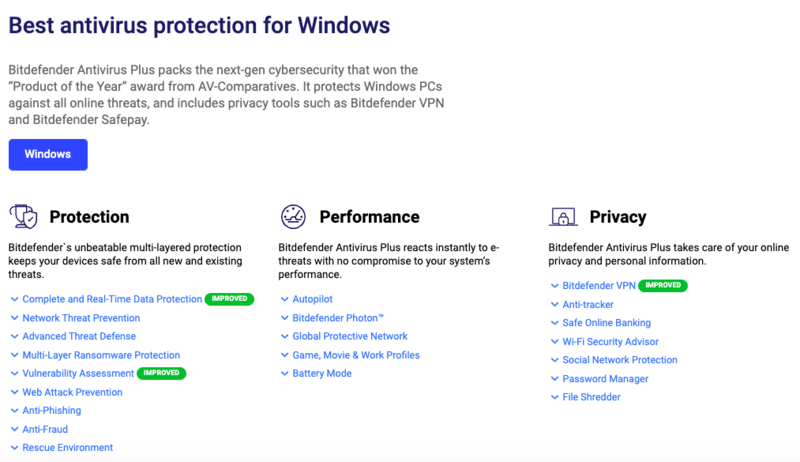Open the Password Manager feature entry
800x462 pixels.
point(605,379)
